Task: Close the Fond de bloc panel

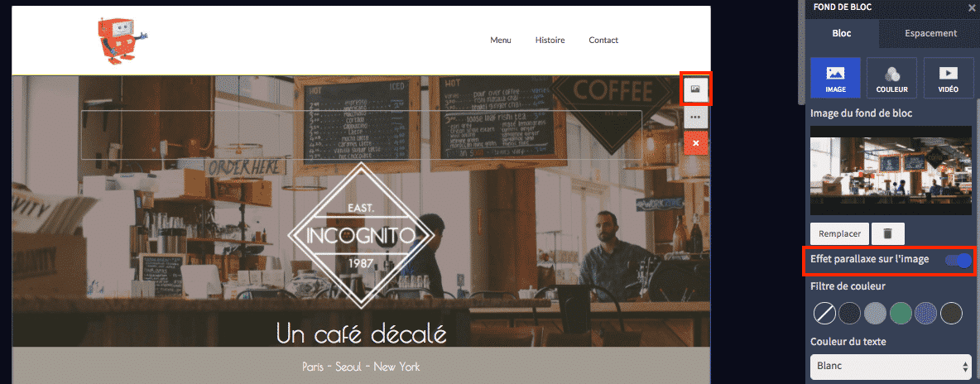Action: (x=971, y=7)
